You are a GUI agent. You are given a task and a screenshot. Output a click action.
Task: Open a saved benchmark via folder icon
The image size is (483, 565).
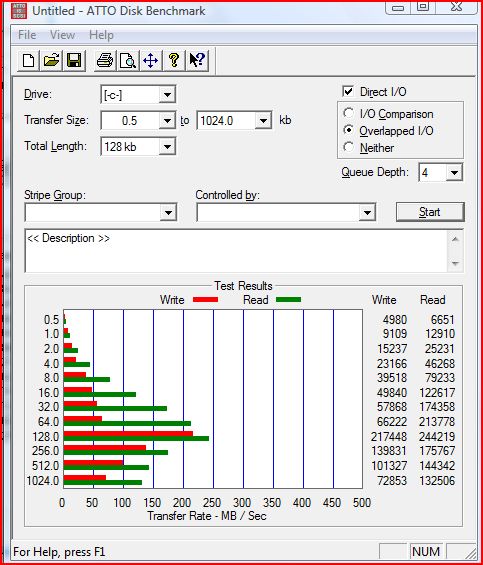click(51, 60)
